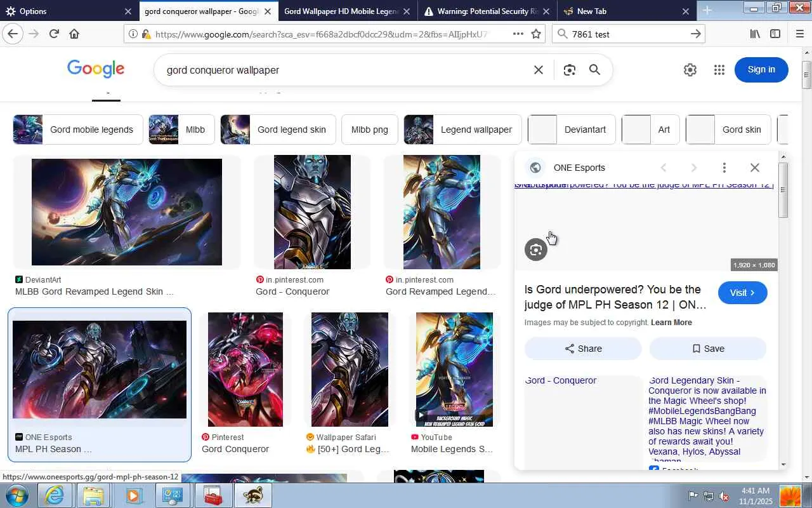
Task: Focus the 7861 test search box
Action: pyautogui.click(x=628, y=34)
